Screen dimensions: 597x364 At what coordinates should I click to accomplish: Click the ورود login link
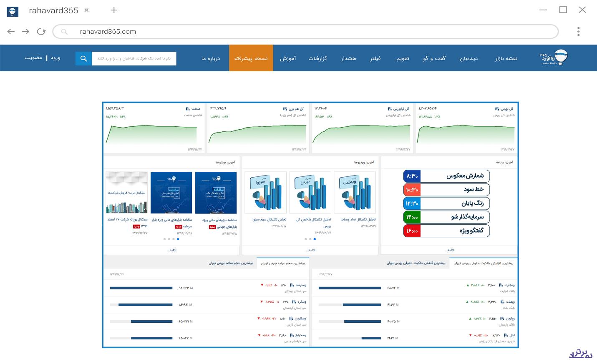click(55, 58)
